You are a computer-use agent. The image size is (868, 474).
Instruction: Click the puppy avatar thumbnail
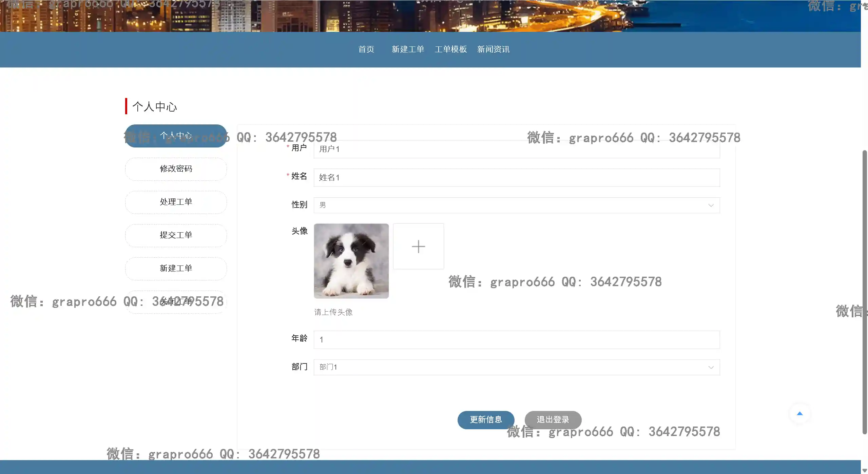pyautogui.click(x=351, y=261)
